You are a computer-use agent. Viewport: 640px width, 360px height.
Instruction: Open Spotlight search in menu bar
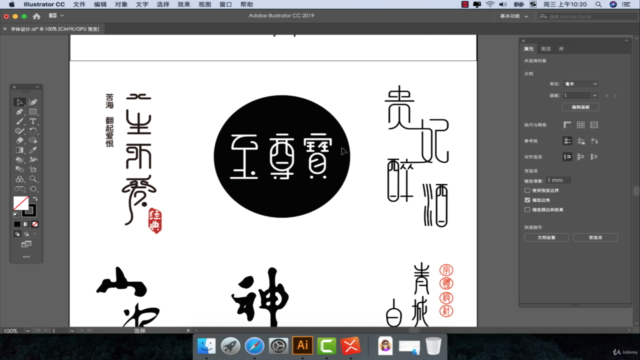(x=598, y=4)
